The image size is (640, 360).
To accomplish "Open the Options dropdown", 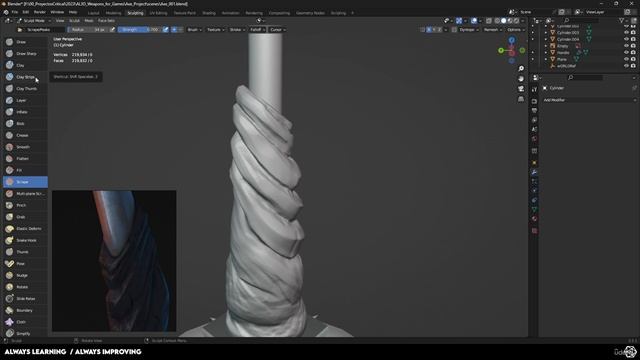I will [516, 30].
